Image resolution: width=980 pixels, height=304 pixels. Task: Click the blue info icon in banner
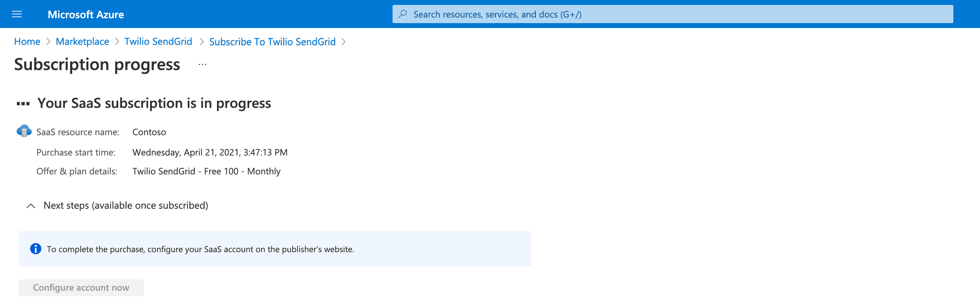point(35,249)
